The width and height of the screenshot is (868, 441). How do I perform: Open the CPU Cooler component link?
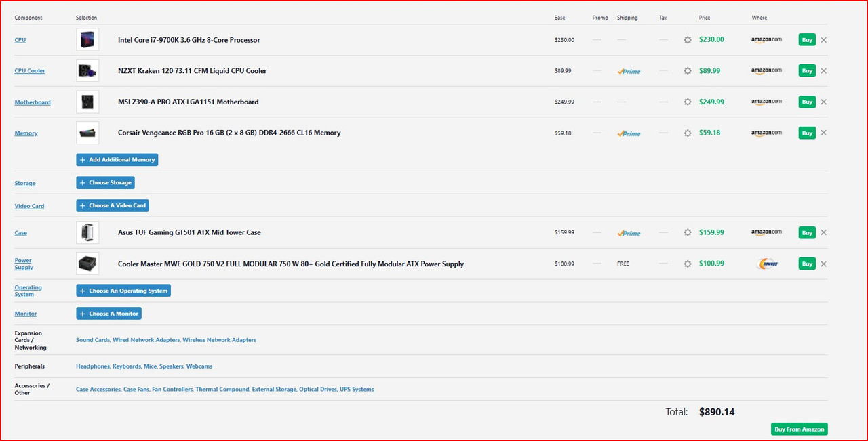[x=30, y=71]
